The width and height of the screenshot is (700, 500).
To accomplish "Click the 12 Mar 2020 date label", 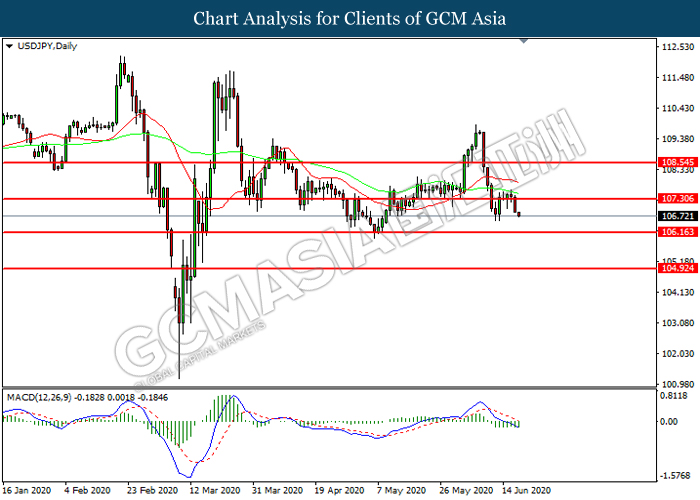I will pyautogui.click(x=215, y=491).
